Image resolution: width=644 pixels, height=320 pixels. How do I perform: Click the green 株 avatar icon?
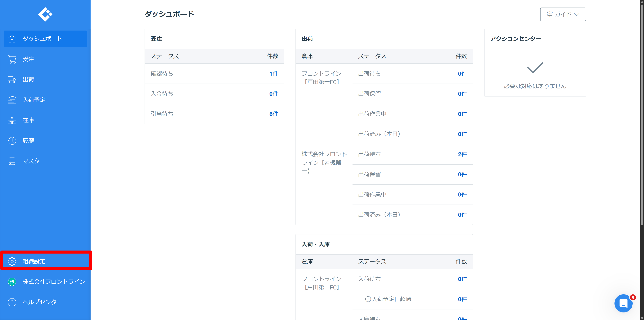click(x=12, y=282)
